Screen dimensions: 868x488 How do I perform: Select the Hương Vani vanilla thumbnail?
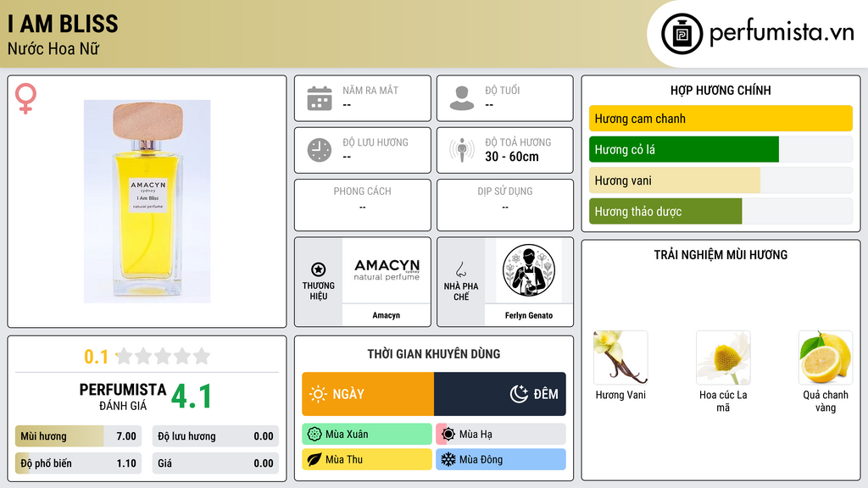620,358
